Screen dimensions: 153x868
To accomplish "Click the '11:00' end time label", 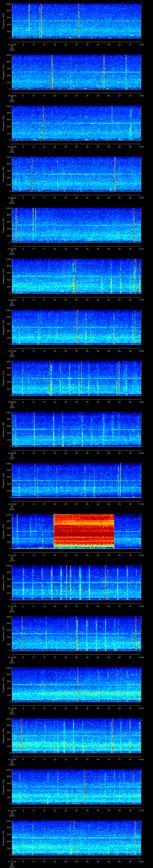I will pyautogui.click(x=141, y=504).
